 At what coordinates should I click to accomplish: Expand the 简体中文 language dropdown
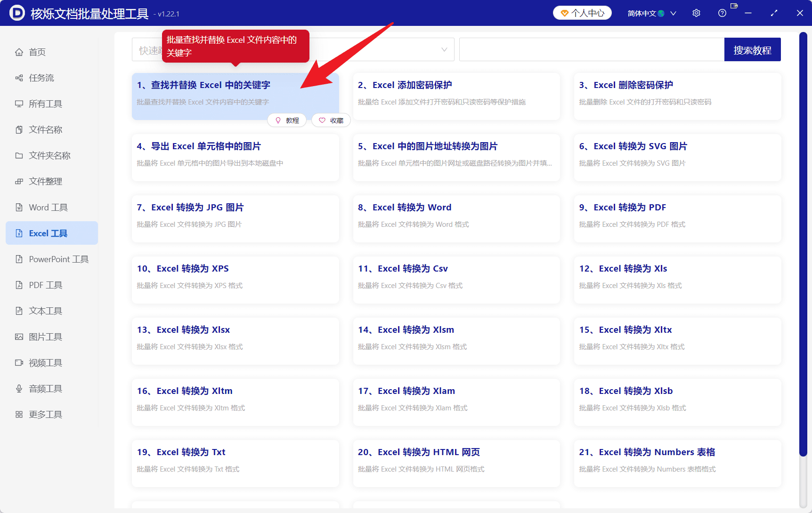click(x=651, y=13)
